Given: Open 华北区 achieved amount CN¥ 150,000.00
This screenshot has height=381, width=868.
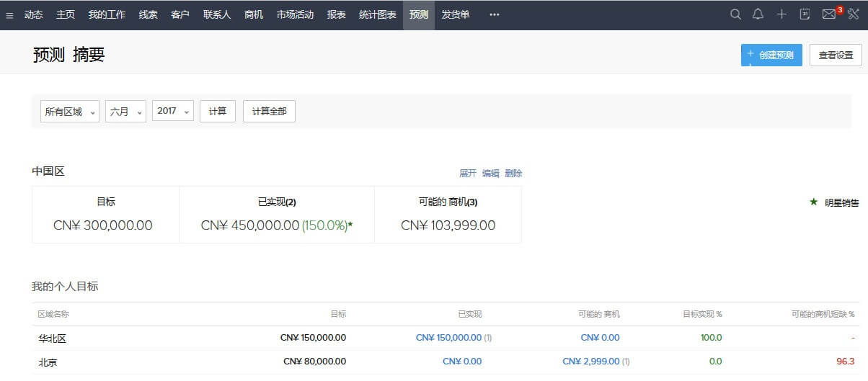Looking at the screenshot, I should coord(448,338).
